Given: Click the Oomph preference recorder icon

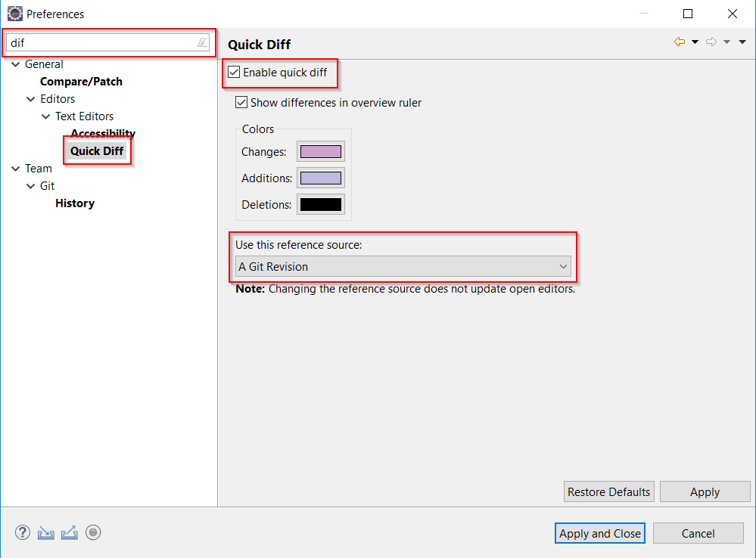Looking at the screenshot, I should click(x=93, y=532).
